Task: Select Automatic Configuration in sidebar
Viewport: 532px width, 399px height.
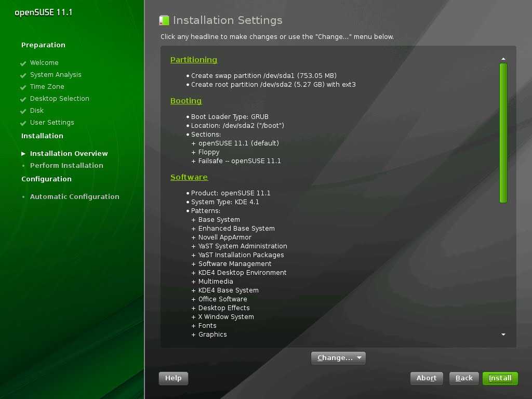Action: 75,197
